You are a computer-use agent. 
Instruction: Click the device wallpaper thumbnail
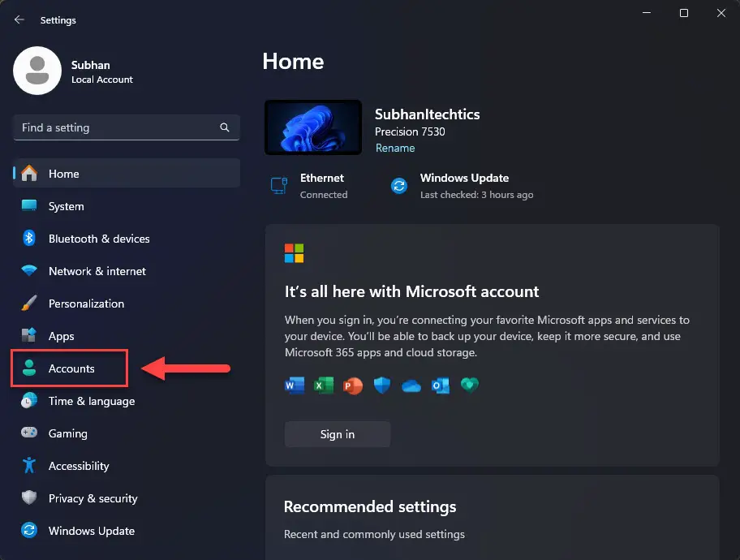(x=313, y=127)
